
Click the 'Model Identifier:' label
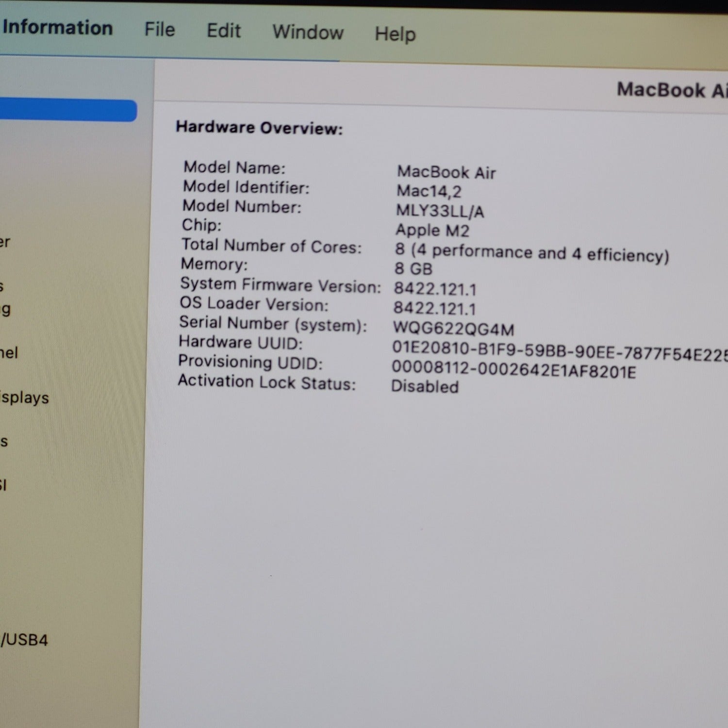point(246,187)
